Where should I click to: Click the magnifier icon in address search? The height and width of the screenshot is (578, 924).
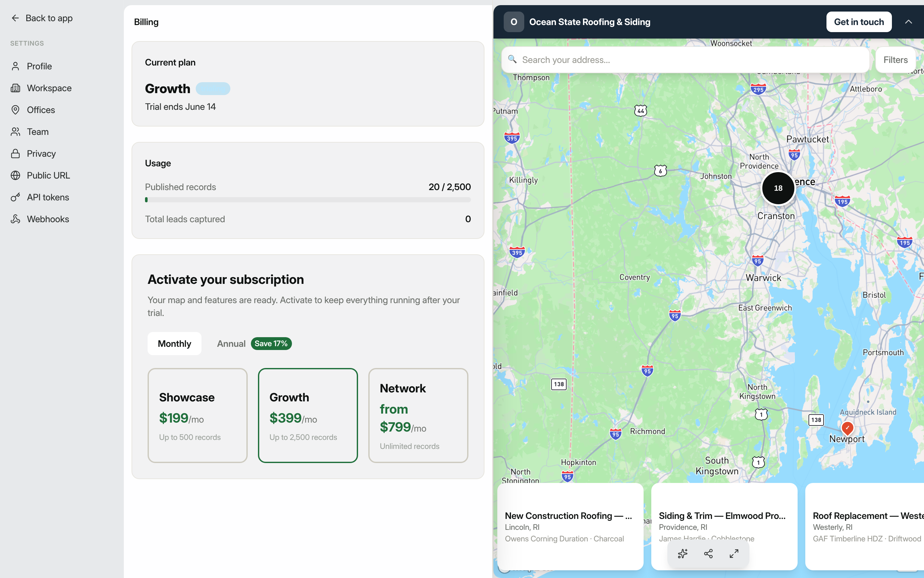pos(512,59)
